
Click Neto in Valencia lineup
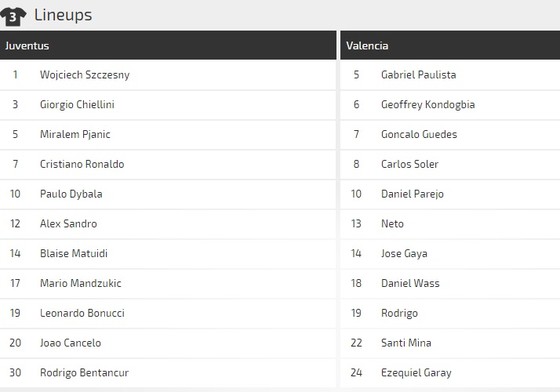(x=392, y=224)
